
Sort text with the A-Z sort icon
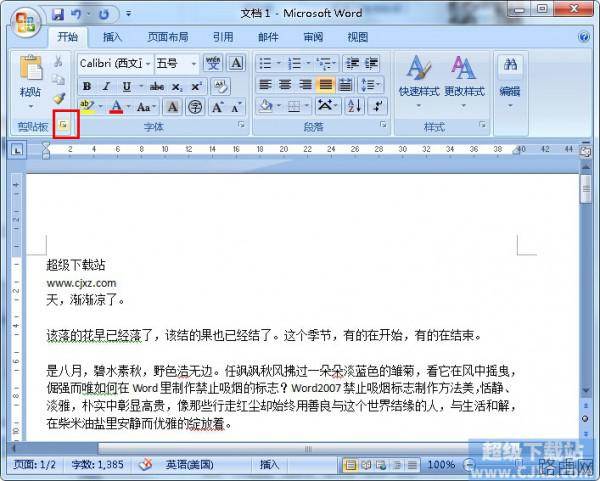(x=354, y=106)
